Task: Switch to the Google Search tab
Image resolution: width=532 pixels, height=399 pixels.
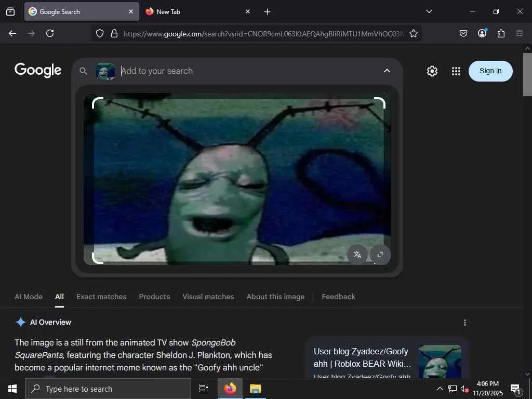Action: [82, 11]
